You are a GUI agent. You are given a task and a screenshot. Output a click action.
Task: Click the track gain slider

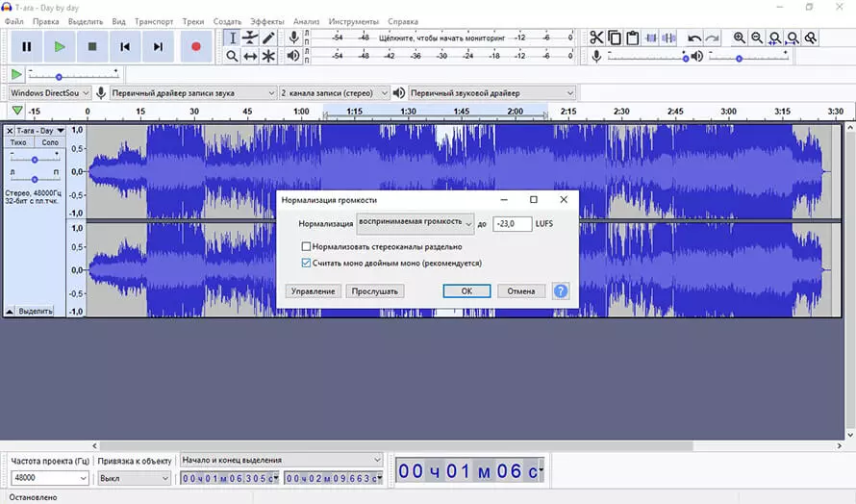(x=35, y=159)
